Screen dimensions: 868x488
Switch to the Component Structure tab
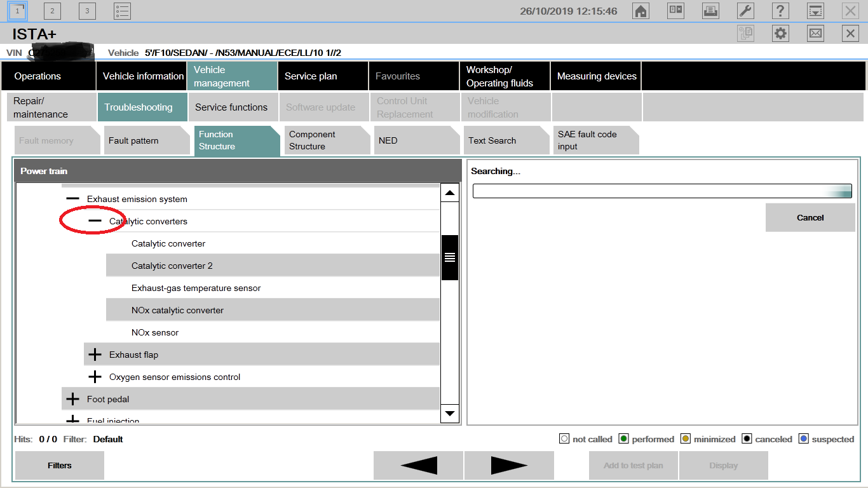coord(325,140)
